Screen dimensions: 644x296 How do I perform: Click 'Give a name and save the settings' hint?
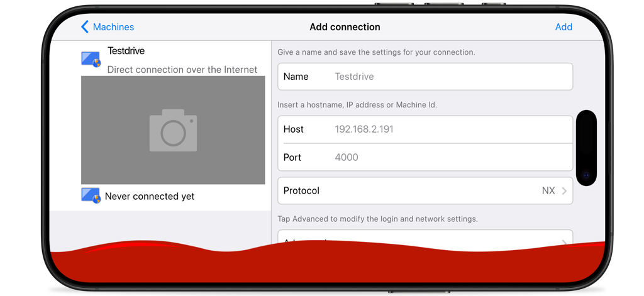click(376, 52)
